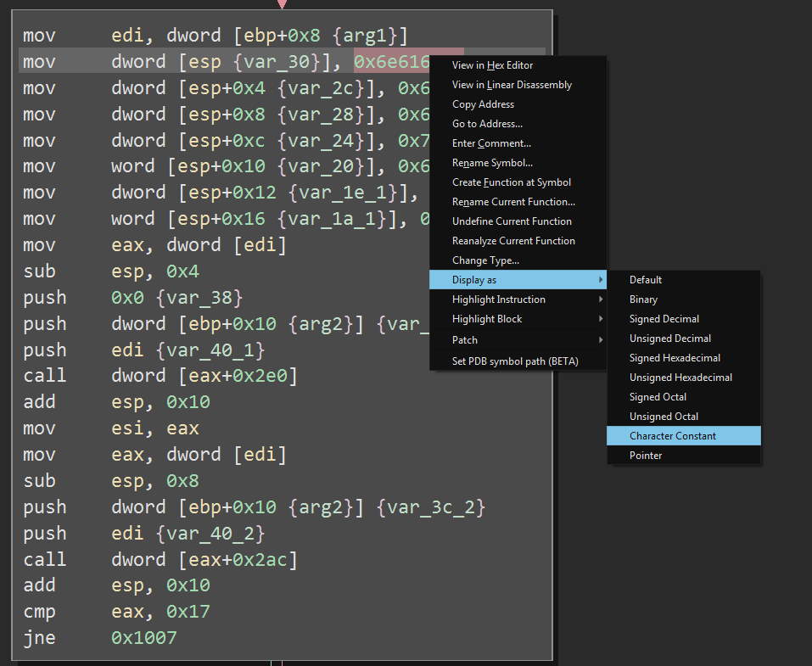The width and height of the screenshot is (812, 666).
Task: Click var_1a_1 variable token
Action: point(332,219)
